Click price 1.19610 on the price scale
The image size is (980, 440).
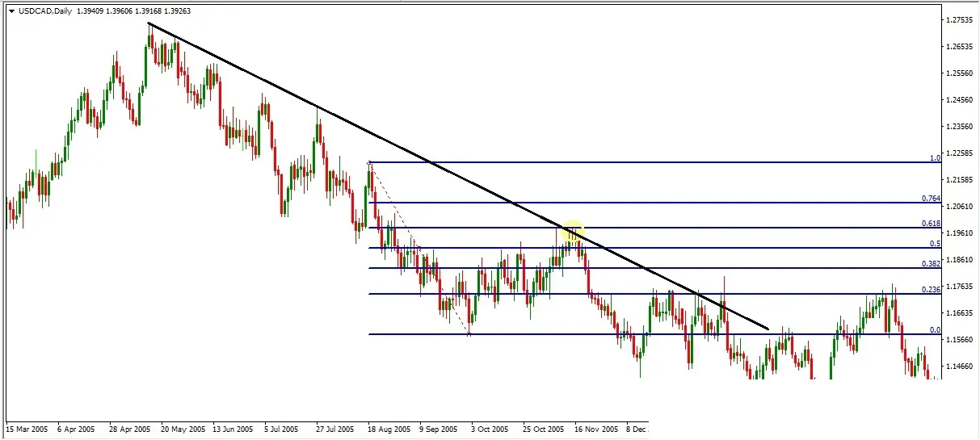[961, 233]
